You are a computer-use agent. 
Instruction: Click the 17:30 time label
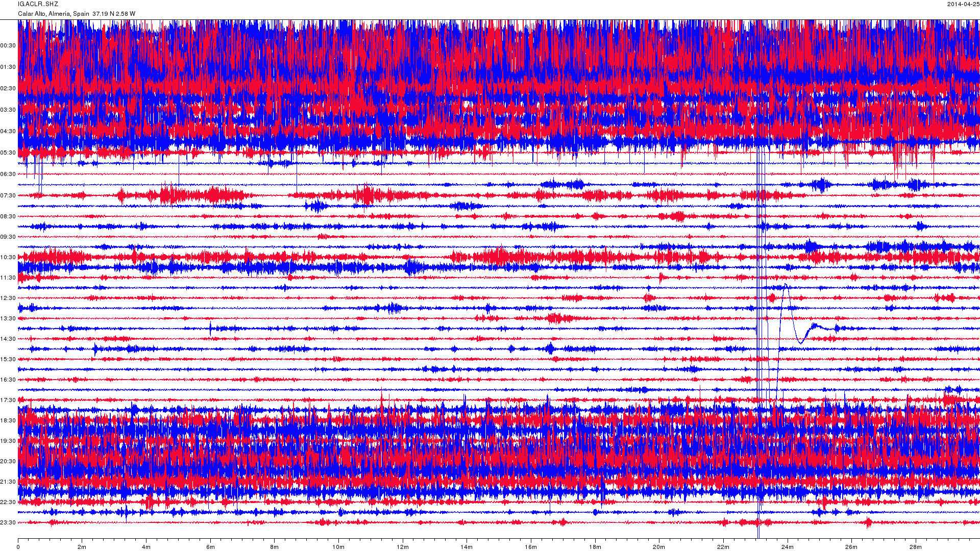click(8, 400)
